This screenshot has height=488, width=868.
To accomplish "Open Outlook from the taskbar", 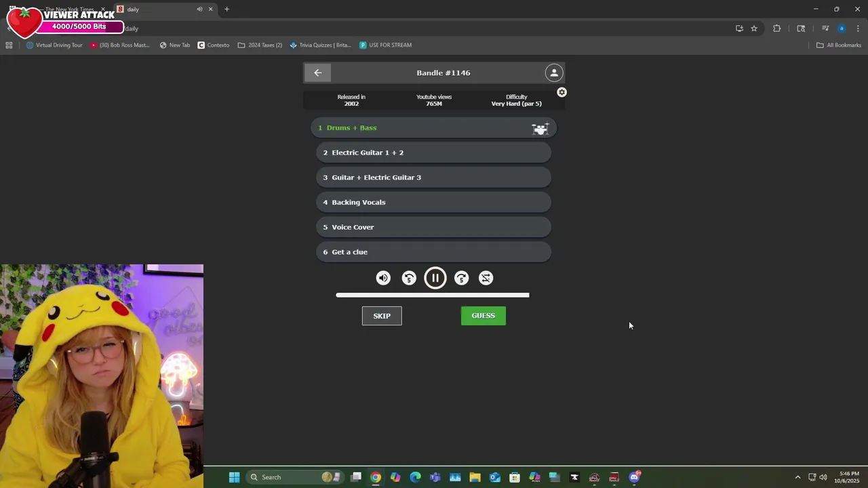I will click(x=495, y=477).
